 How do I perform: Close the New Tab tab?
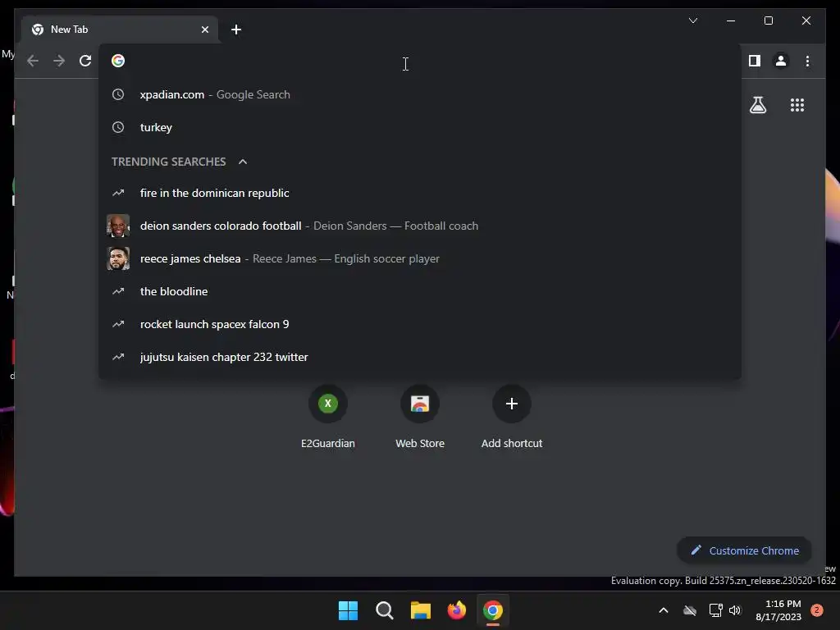[204, 30]
